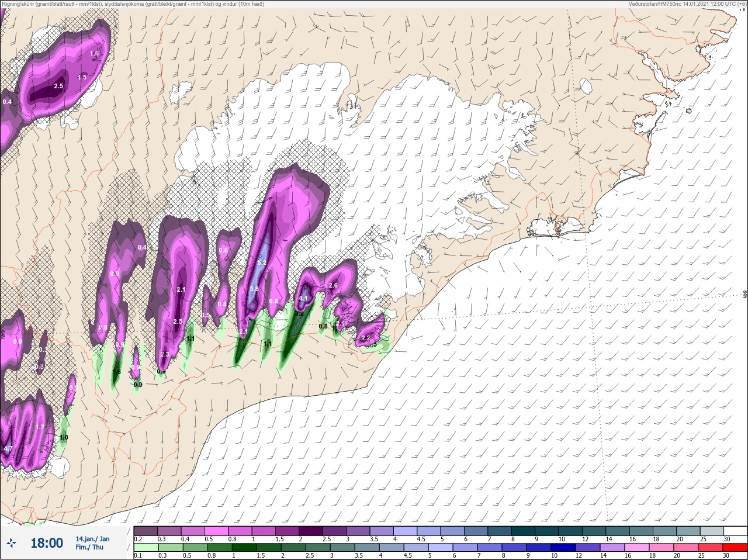Click the 1.0 value in green band

tap(64, 437)
